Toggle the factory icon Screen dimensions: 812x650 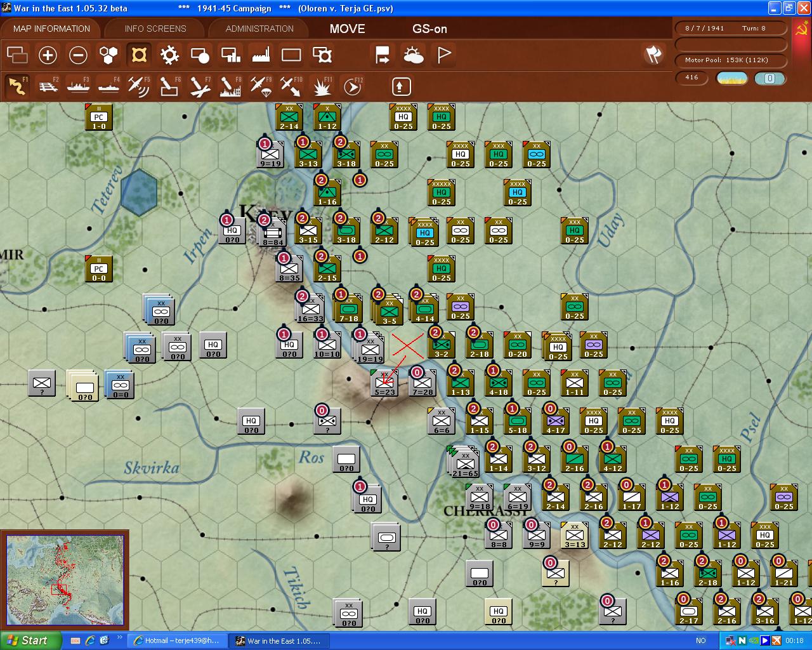tap(261, 55)
